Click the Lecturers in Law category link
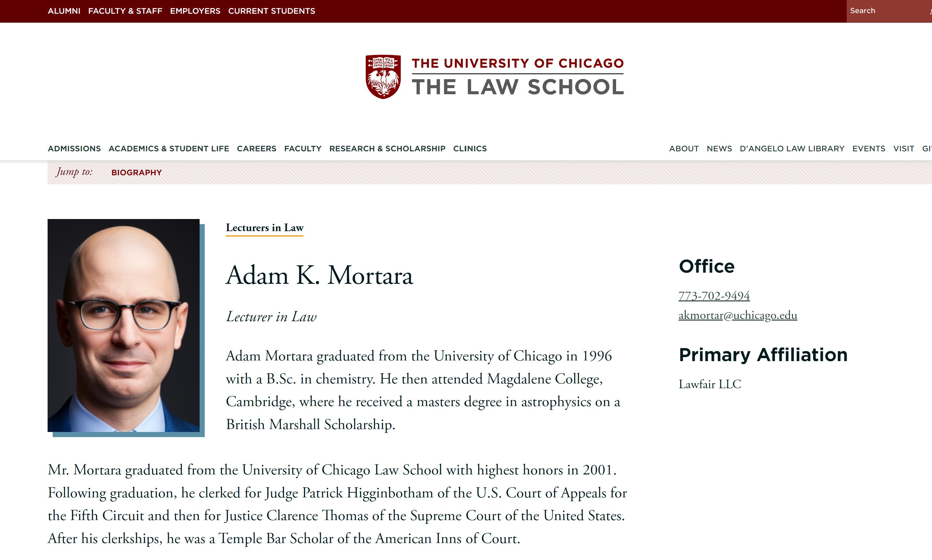This screenshot has height=560, width=932. click(264, 228)
